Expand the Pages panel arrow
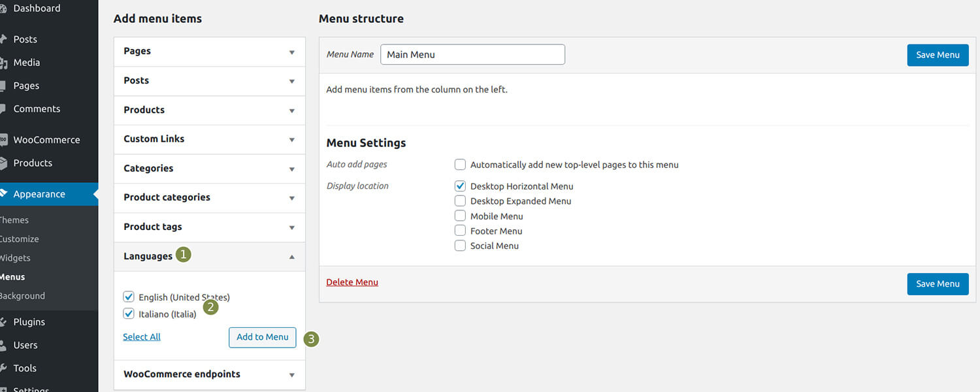 coord(292,52)
